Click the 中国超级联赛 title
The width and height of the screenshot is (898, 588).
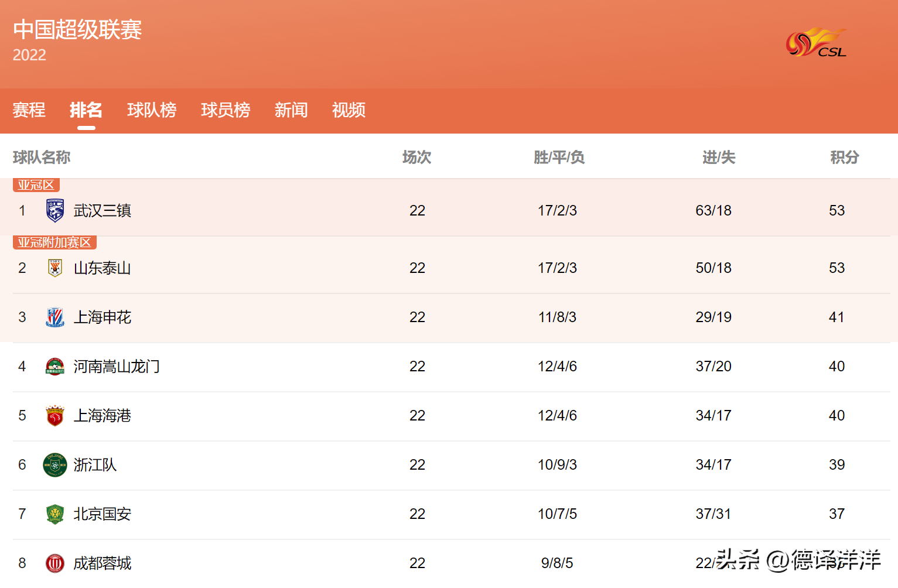(x=77, y=29)
